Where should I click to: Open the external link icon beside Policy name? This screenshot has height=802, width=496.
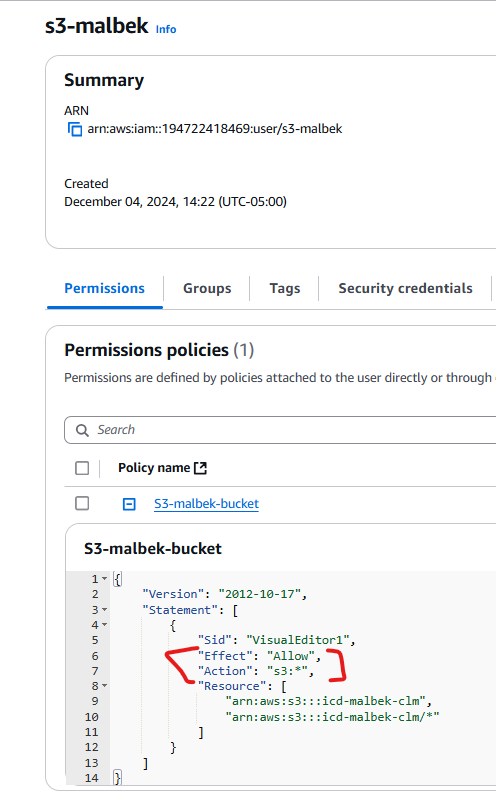[200, 468]
